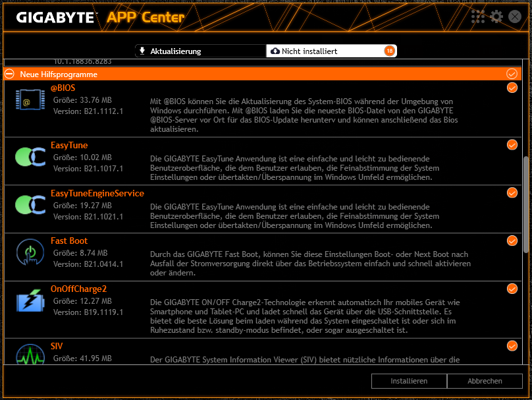Click the Version: B19.1119.1 text
This screenshot has height=400, width=532.
coord(88,312)
